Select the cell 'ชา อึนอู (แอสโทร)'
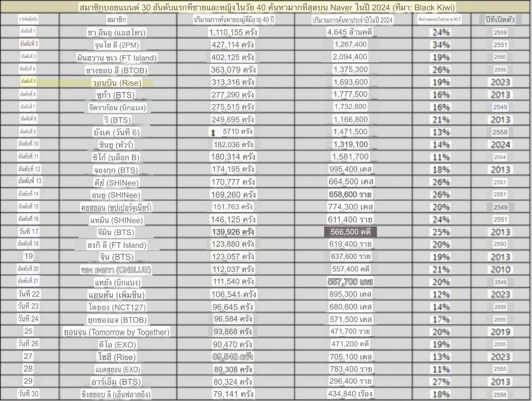The width and height of the screenshot is (532, 401). click(x=117, y=32)
